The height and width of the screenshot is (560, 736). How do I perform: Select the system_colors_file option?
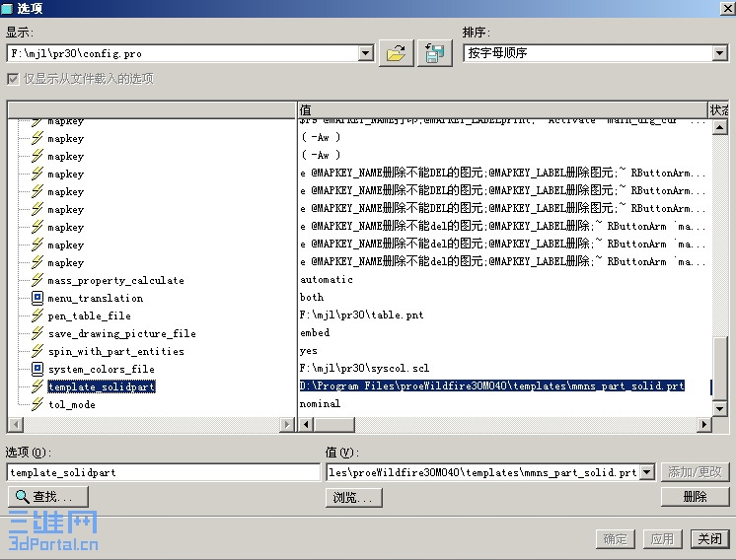pos(101,369)
